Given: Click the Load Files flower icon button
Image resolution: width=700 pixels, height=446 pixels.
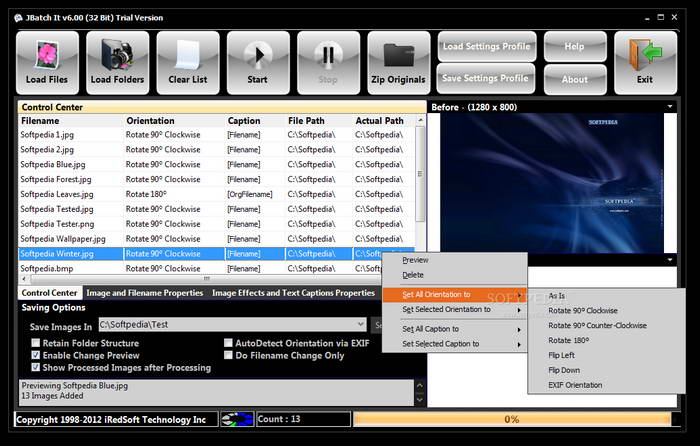Looking at the screenshot, I should pos(47,63).
